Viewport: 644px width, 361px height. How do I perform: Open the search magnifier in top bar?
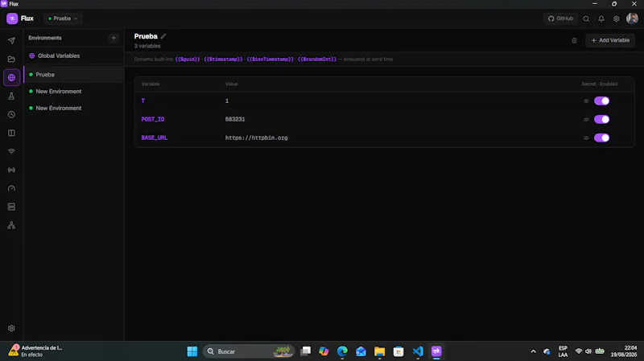pos(586,18)
